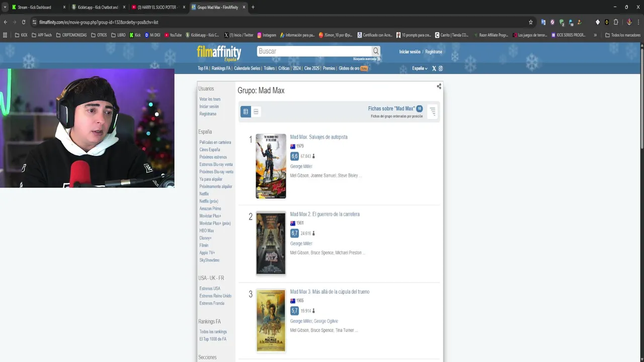
Task: Open Todos los marcadores folder
Action: point(623,35)
